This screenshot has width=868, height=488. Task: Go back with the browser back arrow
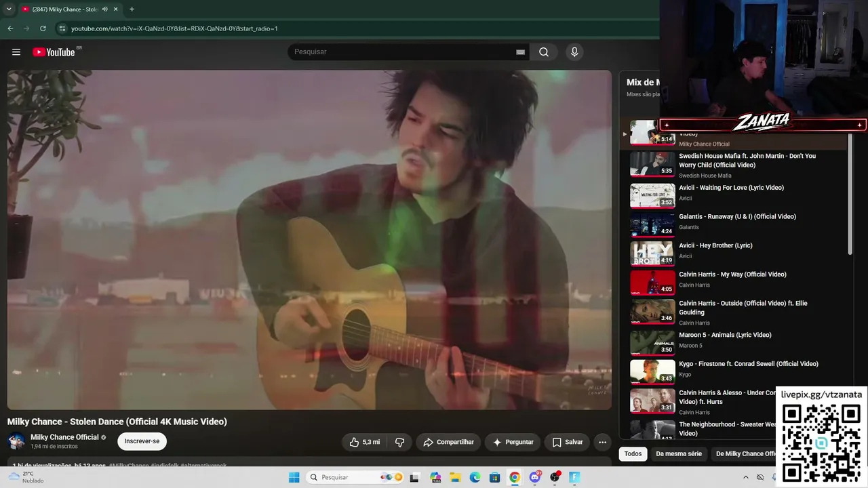pyautogui.click(x=10, y=28)
